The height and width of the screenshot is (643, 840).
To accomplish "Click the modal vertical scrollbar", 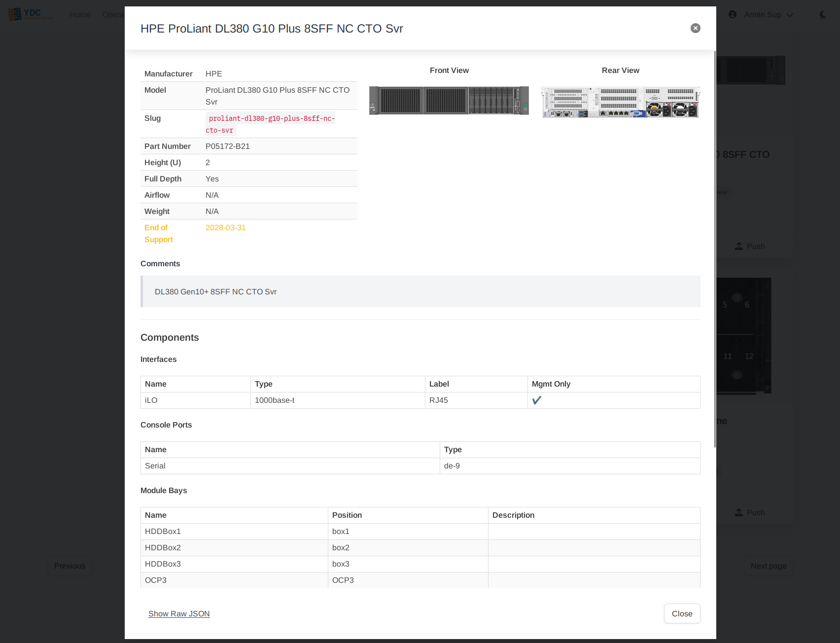I will pyautogui.click(x=715, y=249).
